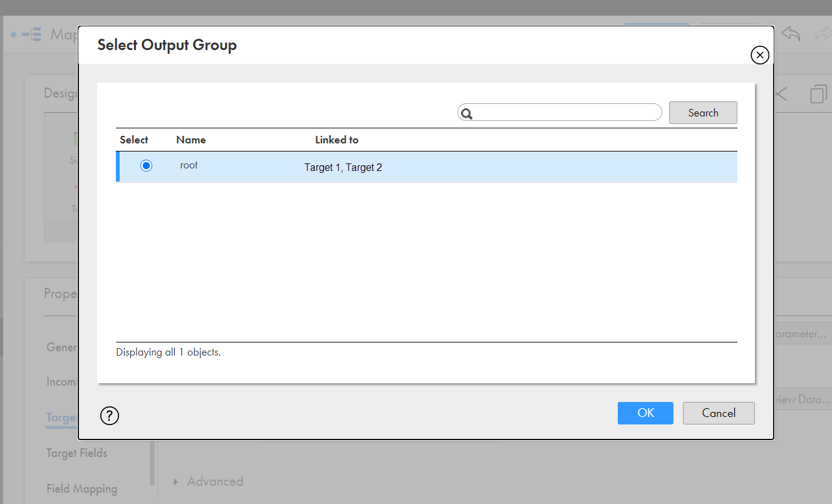Click the Search button
832x504 pixels.
tap(703, 113)
